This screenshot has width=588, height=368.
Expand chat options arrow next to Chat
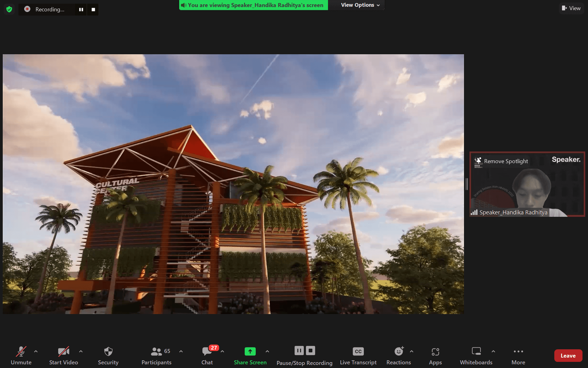[222, 351]
